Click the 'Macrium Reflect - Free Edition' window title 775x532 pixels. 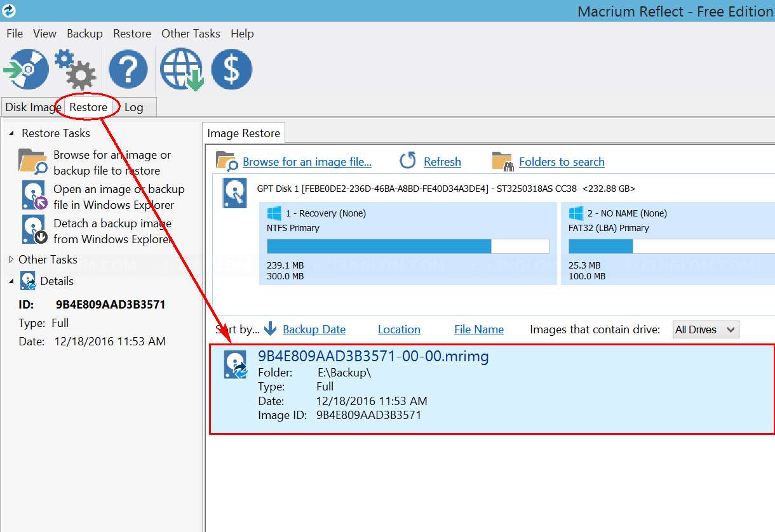[675, 11]
